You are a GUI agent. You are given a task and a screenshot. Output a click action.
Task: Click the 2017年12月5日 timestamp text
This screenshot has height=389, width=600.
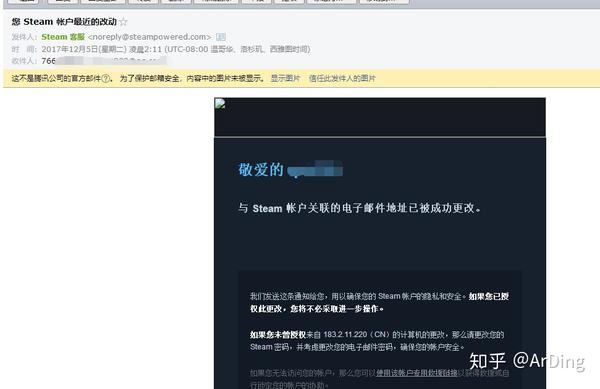[x=176, y=49]
